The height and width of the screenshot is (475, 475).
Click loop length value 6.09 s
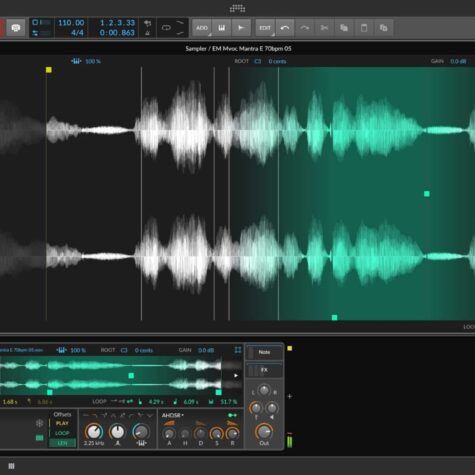click(x=191, y=402)
